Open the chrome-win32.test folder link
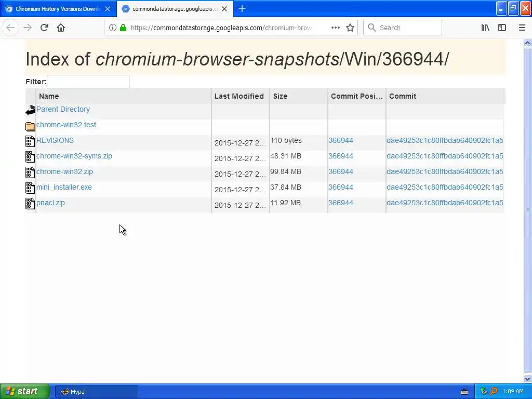 [x=66, y=125]
